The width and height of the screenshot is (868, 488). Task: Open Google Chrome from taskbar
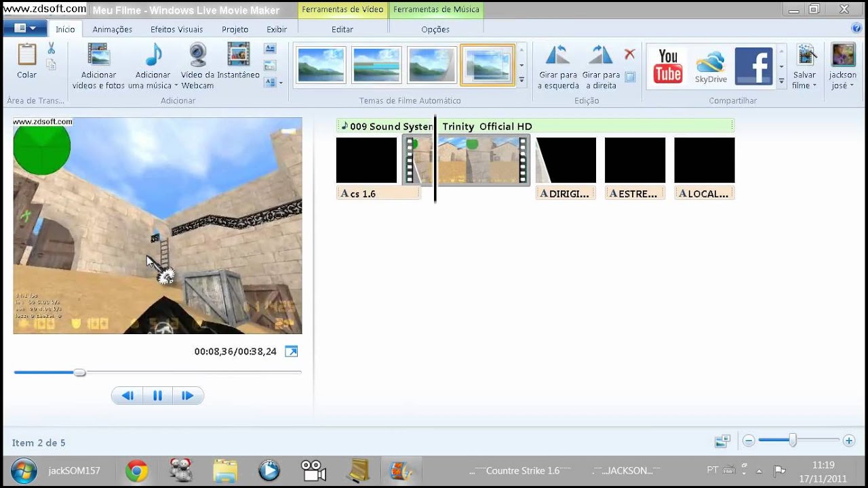click(136, 470)
